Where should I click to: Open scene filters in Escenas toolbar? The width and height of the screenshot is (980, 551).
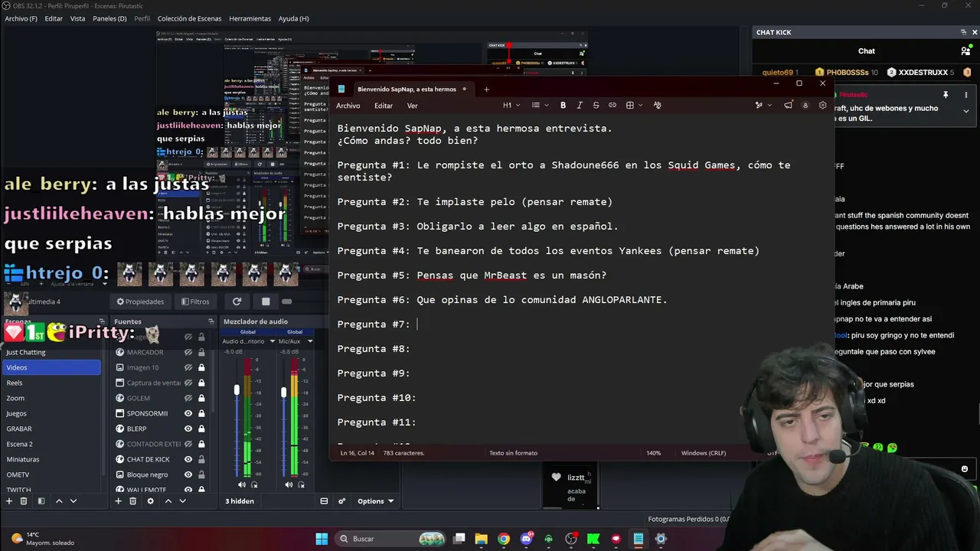coord(41,501)
